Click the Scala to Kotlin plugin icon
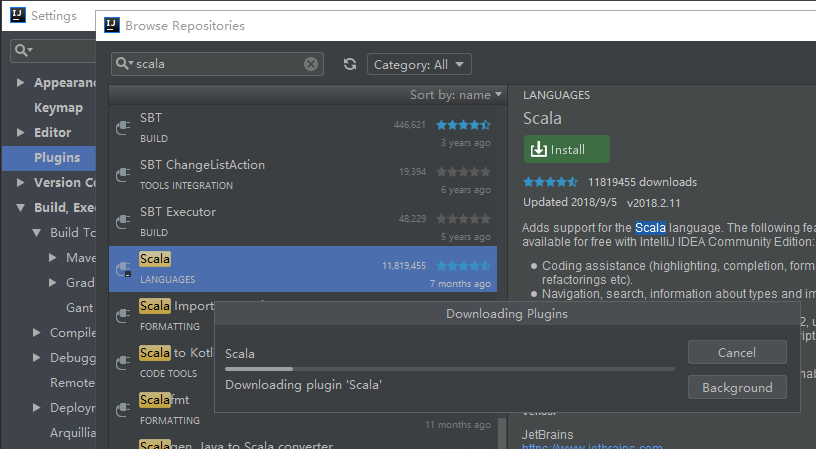Image resolution: width=816 pixels, height=449 pixels. (x=123, y=362)
